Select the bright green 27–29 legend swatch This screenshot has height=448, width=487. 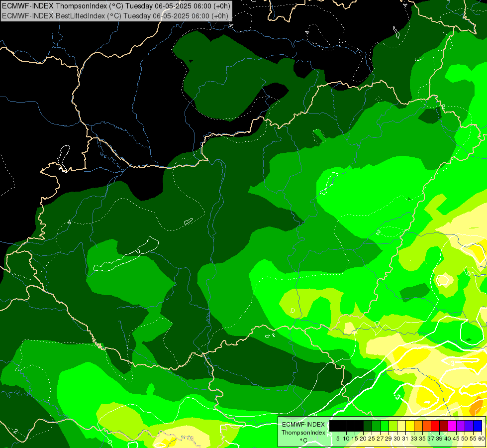coord(385,426)
